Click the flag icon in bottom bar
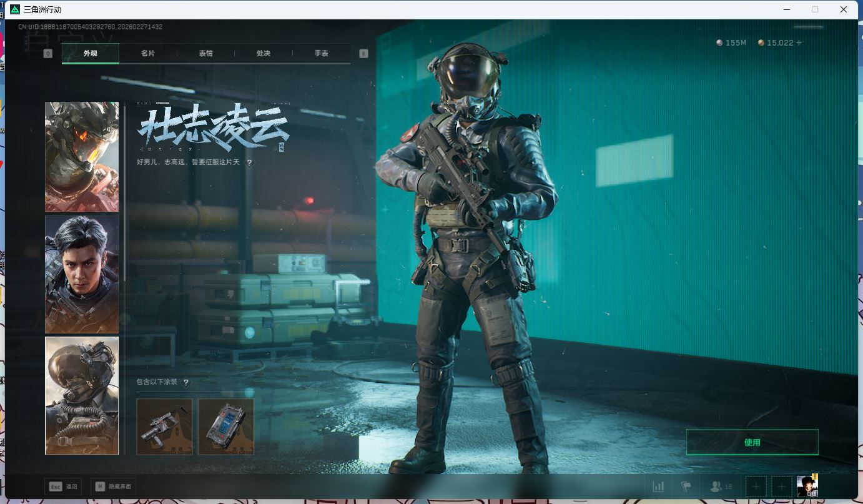 (686, 487)
